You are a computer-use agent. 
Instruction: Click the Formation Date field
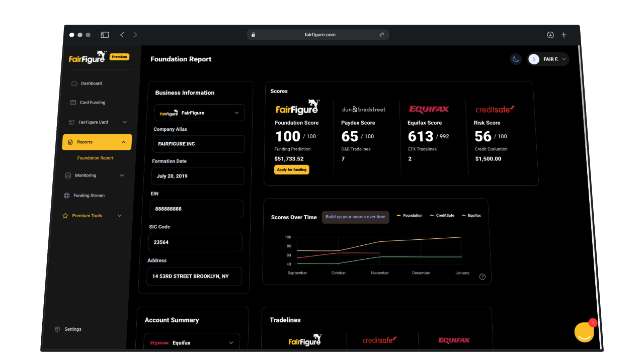pos(198,176)
